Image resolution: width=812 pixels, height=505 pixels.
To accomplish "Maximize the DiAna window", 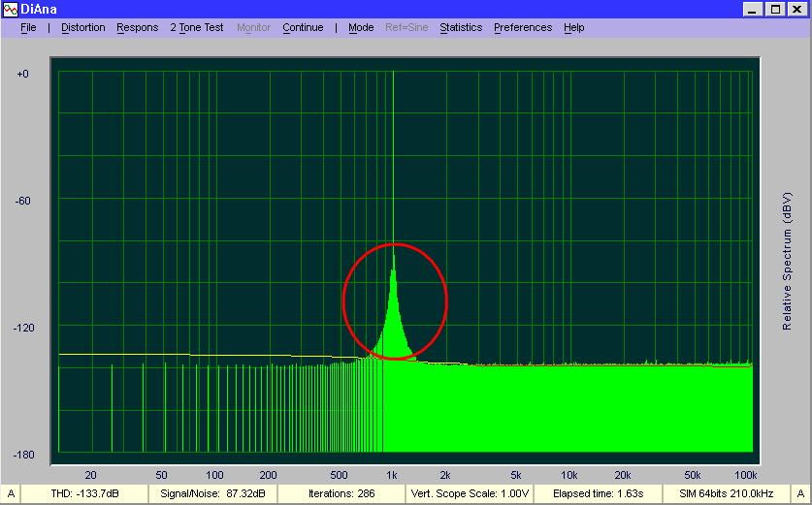I will point(775,10).
